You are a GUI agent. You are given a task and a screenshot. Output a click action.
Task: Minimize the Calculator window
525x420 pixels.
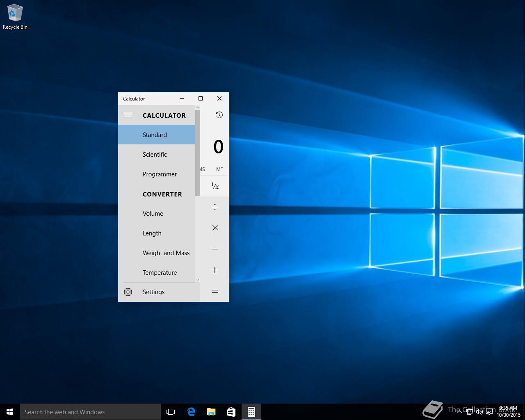(x=182, y=98)
